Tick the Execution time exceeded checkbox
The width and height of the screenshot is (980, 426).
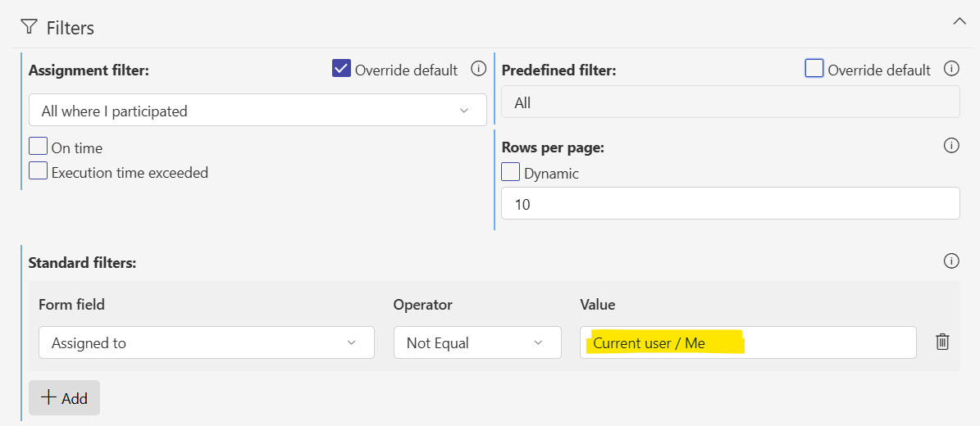(x=38, y=171)
